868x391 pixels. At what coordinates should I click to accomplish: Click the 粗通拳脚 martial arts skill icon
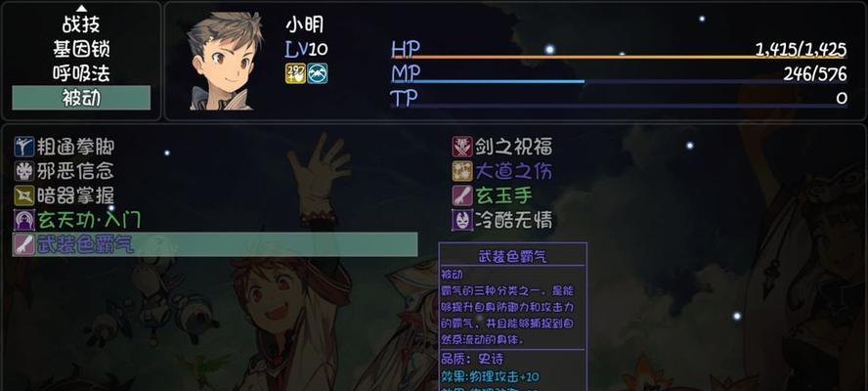pyautogui.click(x=24, y=147)
